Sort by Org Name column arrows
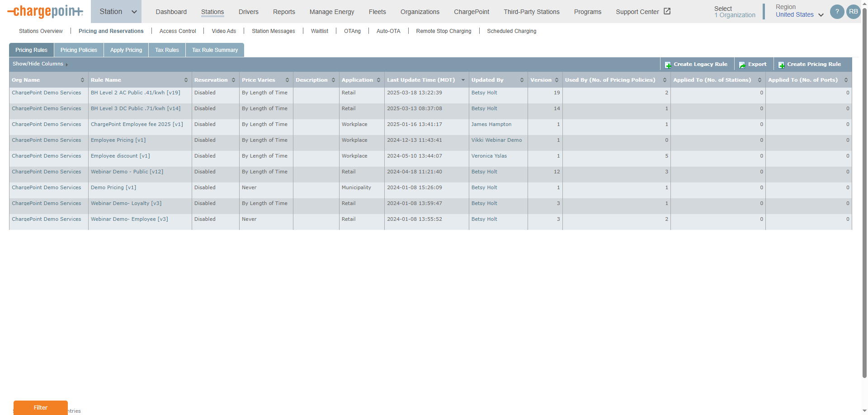Image resolution: width=868 pixels, height=415 pixels. tap(82, 80)
